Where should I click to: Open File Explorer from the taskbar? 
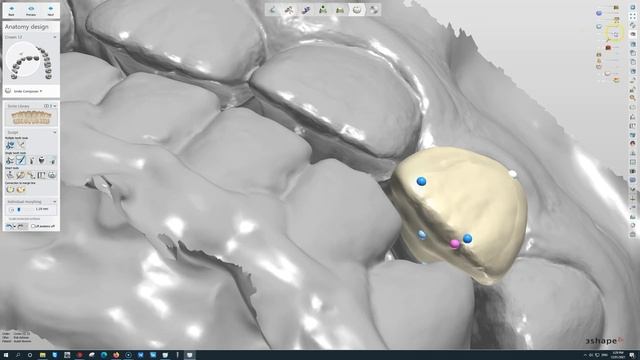click(x=42, y=355)
